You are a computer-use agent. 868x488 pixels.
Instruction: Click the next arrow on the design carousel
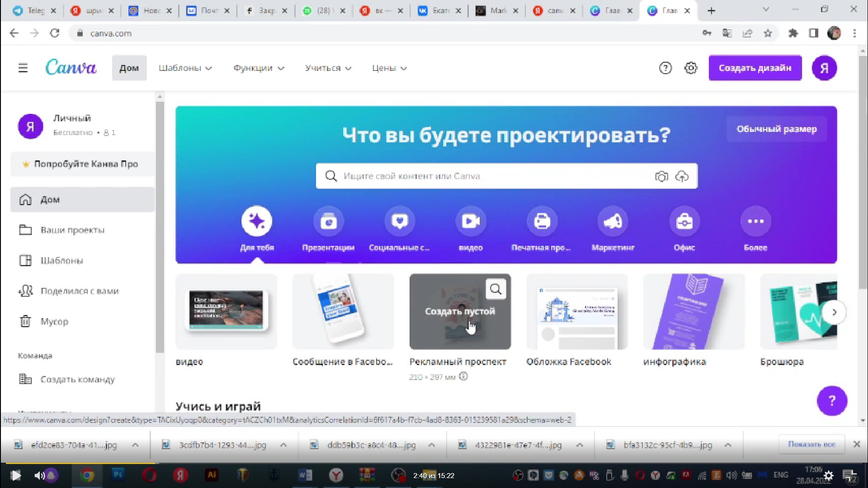pyautogui.click(x=834, y=312)
